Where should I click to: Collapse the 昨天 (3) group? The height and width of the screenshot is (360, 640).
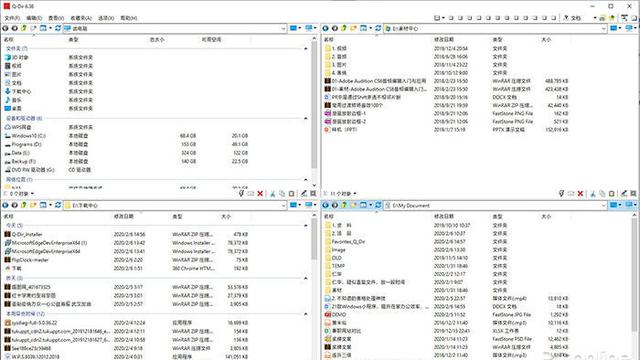pyautogui.click(x=306, y=278)
